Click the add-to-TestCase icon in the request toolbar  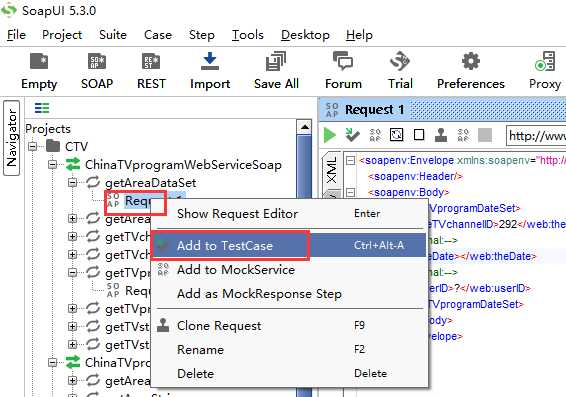352,135
